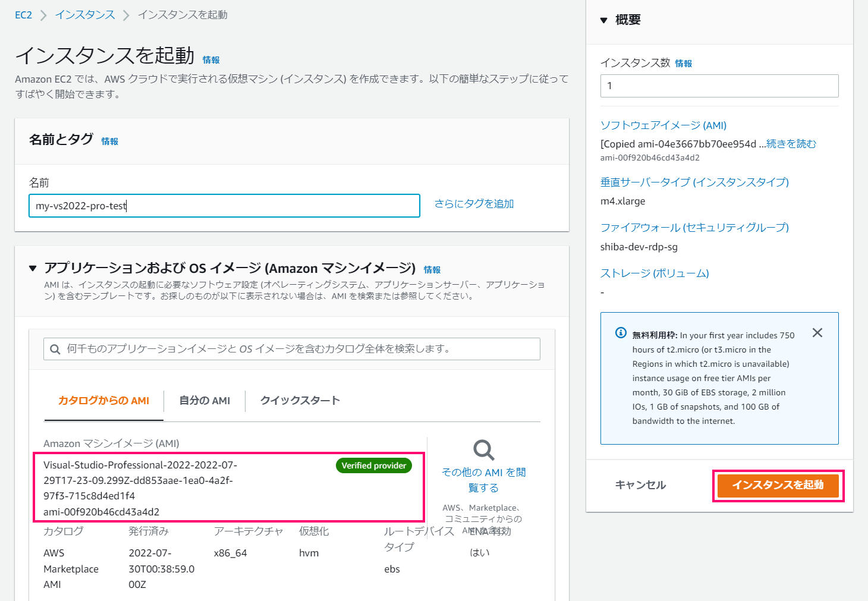The width and height of the screenshot is (868, 601).
Task: Click 続きを読む link in summary
Action: [791, 144]
